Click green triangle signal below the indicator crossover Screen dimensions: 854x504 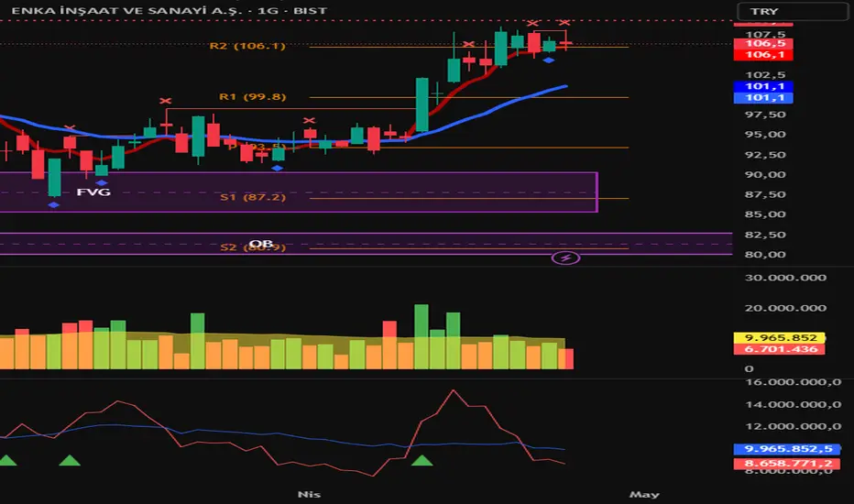422,461
